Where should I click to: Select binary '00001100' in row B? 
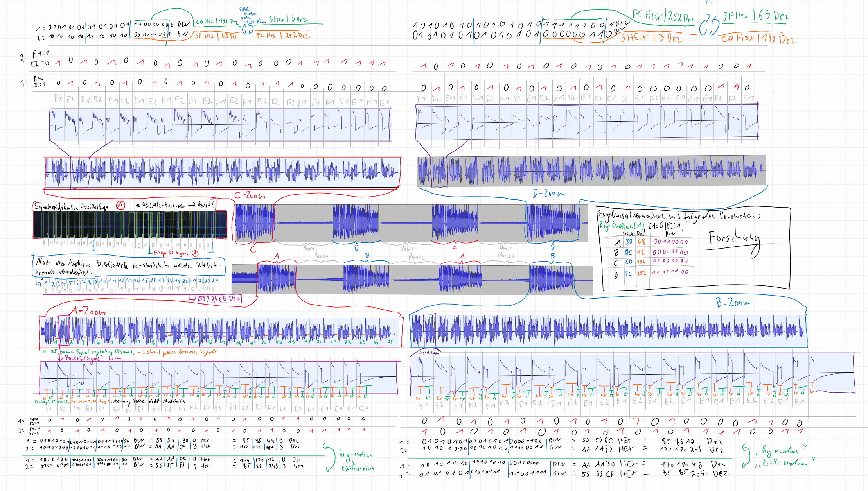point(670,253)
